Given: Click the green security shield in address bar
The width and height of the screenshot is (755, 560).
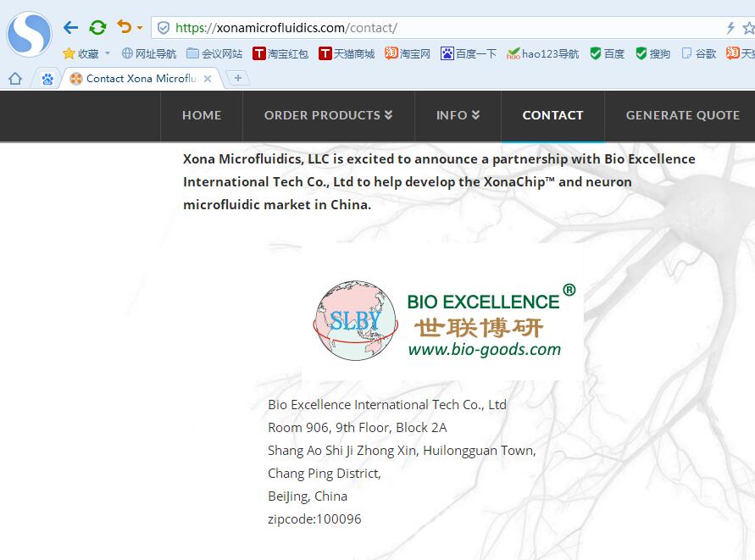Looking at the screenshot, I should tap(164, 28).
